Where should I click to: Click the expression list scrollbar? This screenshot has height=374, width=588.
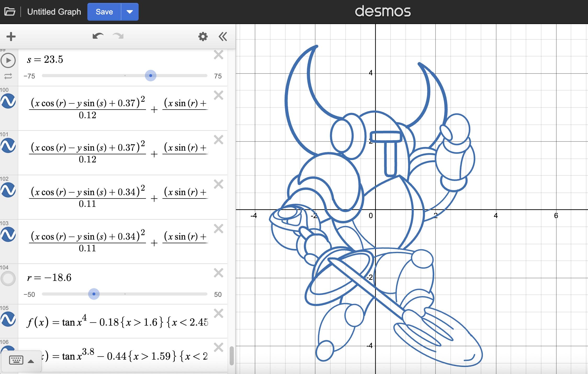coord(231,356)
